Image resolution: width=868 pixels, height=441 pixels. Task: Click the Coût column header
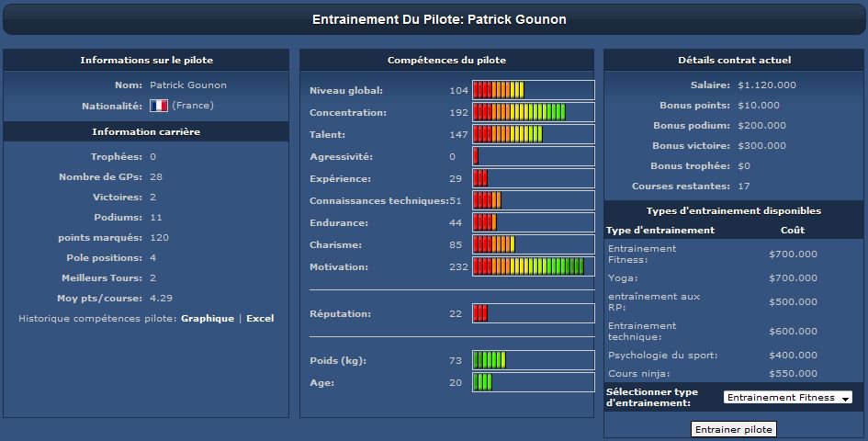coord(792,230)
